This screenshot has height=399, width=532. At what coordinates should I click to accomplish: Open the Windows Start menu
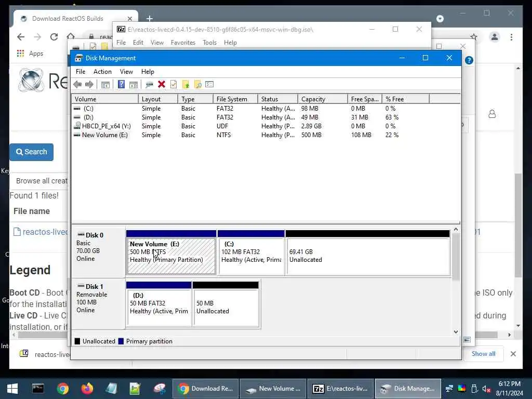[12, 389]
